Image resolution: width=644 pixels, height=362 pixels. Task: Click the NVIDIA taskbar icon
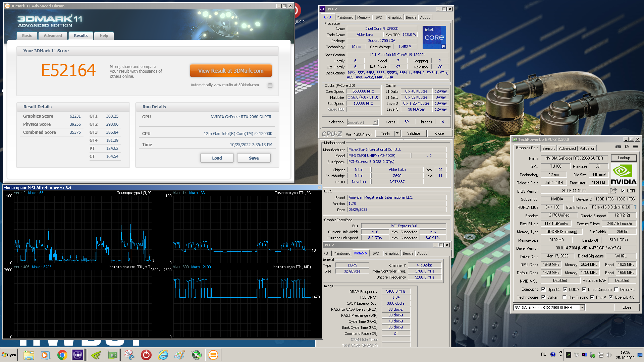(x=96, y=355)
